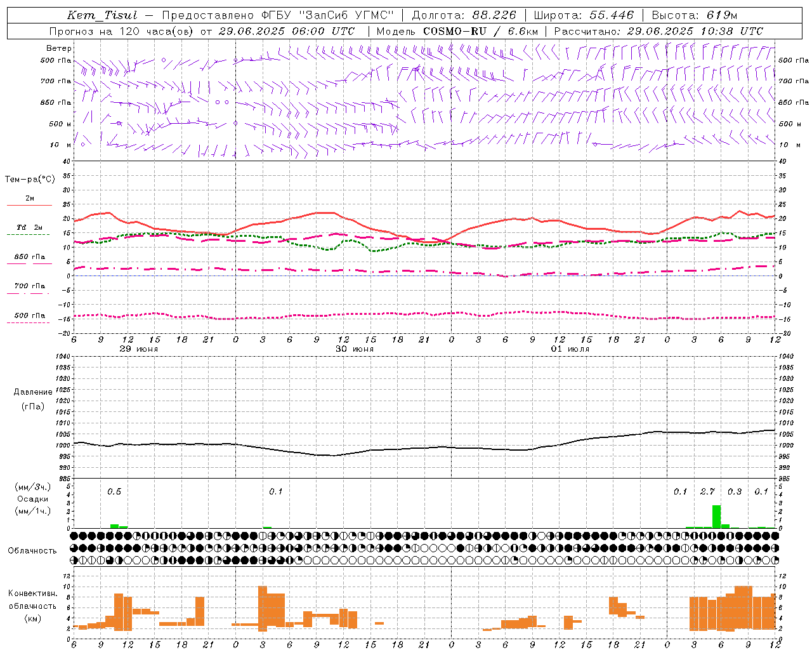Click the 'Ветер' wind panel label
Image resolution: width=812 pixels, height=650 pixels.
coord(59,48)
